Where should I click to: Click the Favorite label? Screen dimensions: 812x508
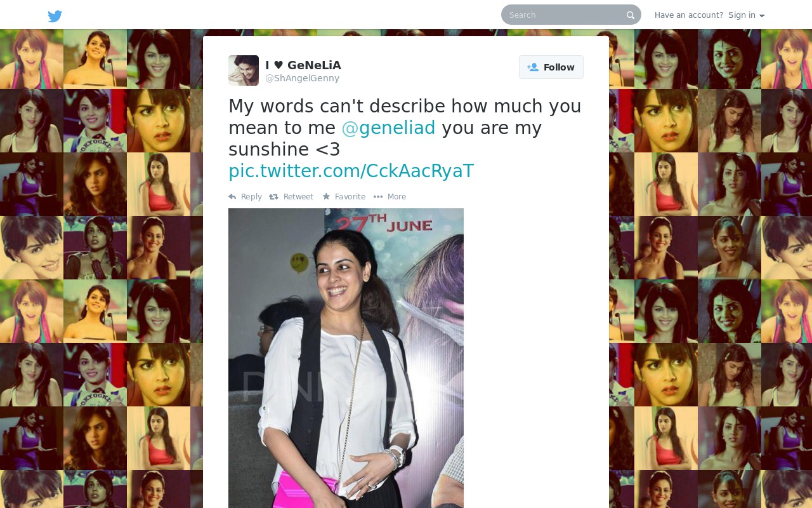click(350, 197)
